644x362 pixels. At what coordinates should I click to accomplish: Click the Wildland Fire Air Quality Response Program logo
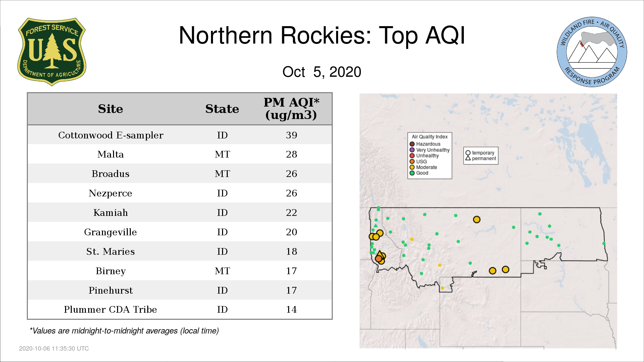pyautogui.click(x=592, y=52)
